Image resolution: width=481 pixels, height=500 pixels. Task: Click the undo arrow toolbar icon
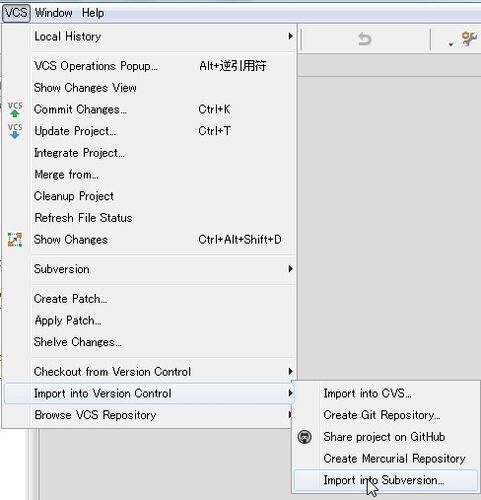point(365,39)
